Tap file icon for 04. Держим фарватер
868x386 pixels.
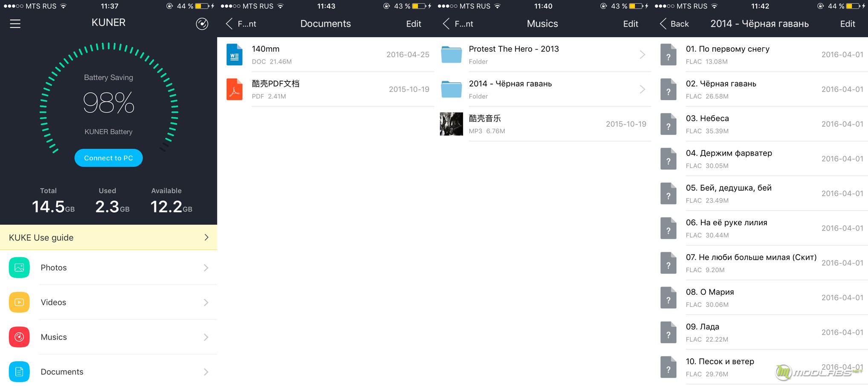point(668,159)
